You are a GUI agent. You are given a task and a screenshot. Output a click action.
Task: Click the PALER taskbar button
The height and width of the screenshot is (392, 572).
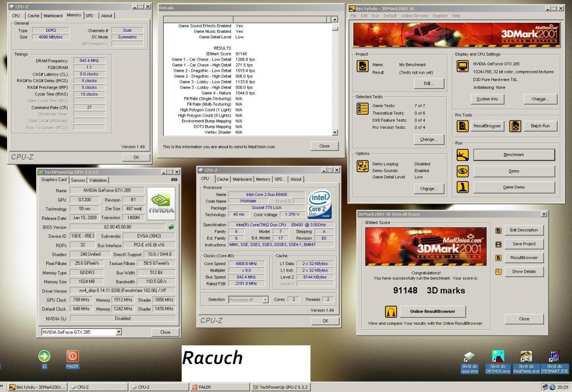pyautogui.click(x=220, y=387)
